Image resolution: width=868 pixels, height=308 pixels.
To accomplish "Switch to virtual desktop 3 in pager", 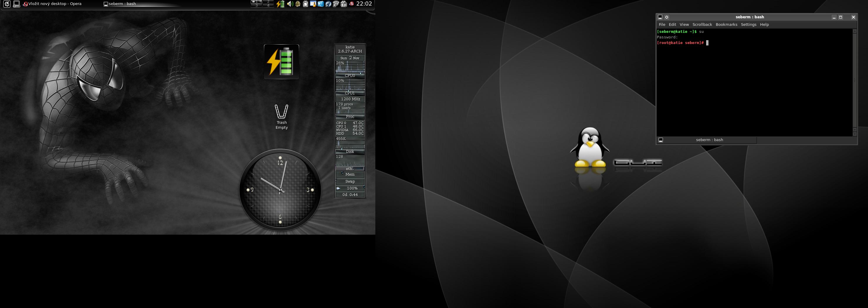I will (x=256, y=5).
